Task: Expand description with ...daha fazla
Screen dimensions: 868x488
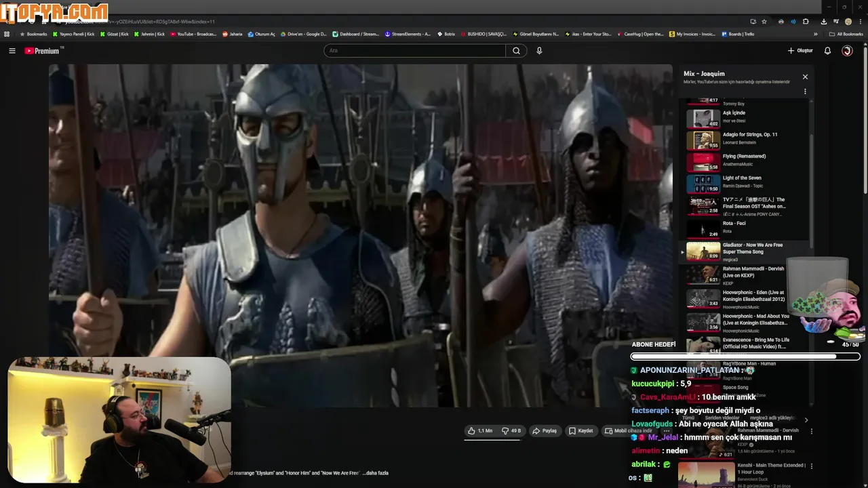Action: click(x=376, y=473)
